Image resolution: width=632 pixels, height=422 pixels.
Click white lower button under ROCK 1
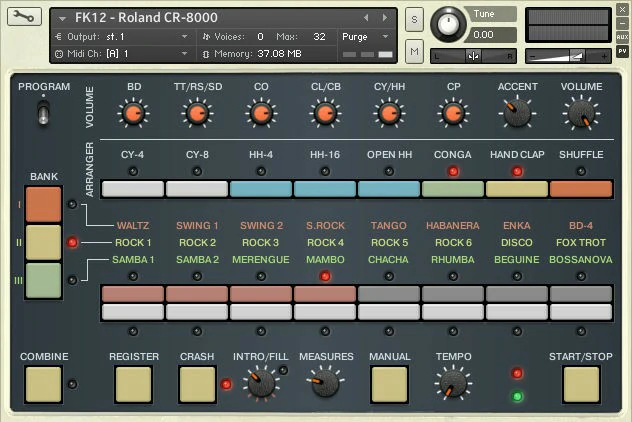133,312
